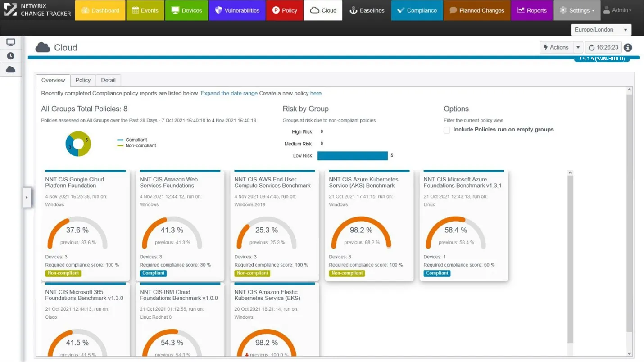Click the Expand the date range link
Image resolution: width=644 pixels, height=362 pixels.
point(229,93)
